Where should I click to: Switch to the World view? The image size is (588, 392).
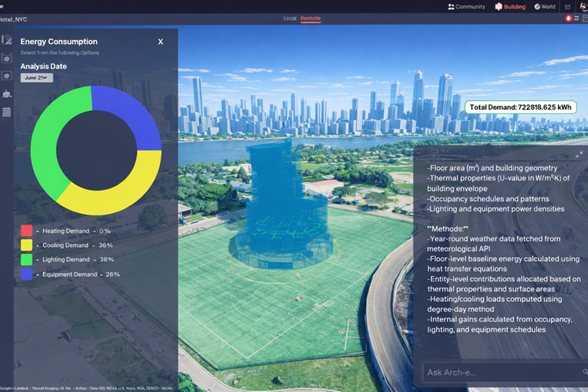[x=545, y=7]
